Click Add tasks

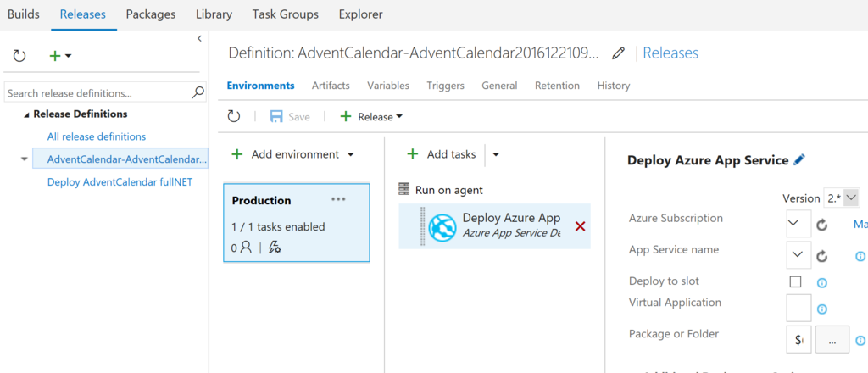441,154
